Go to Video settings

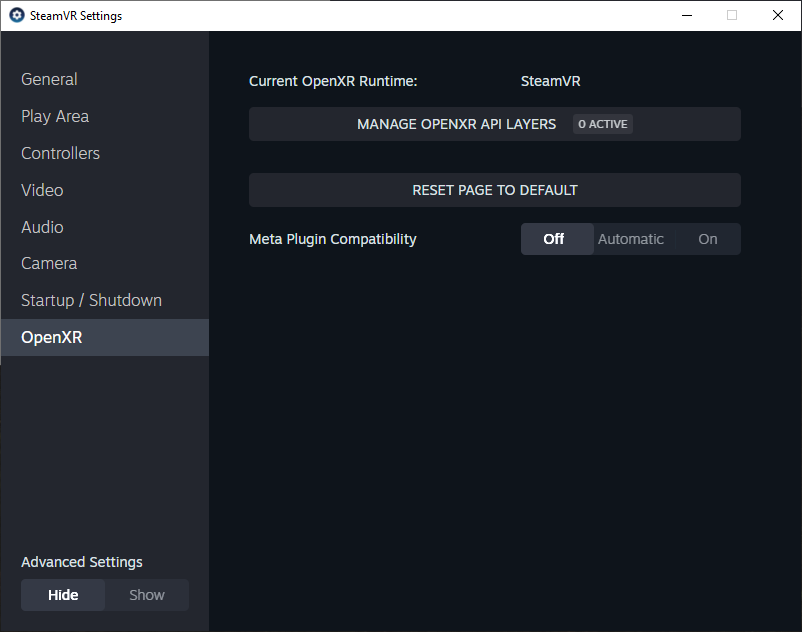coord(104,190)
